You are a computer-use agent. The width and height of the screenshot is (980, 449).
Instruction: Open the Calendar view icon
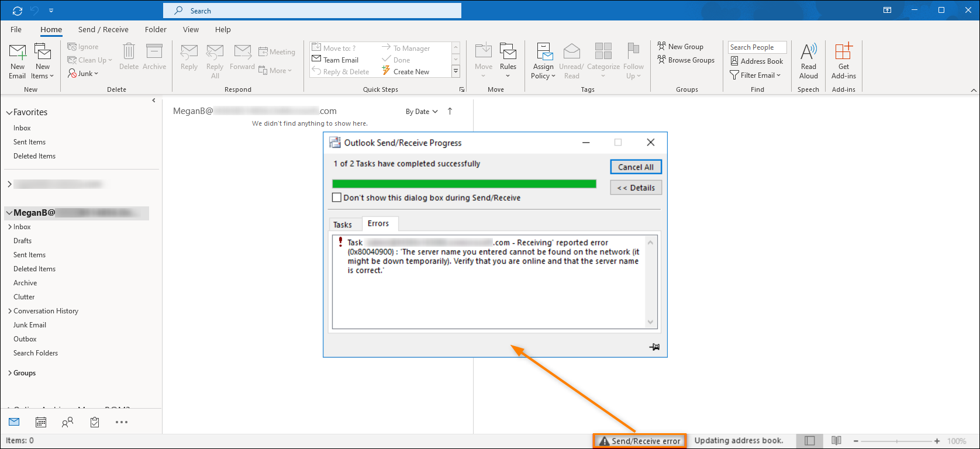tap(41, 422)
